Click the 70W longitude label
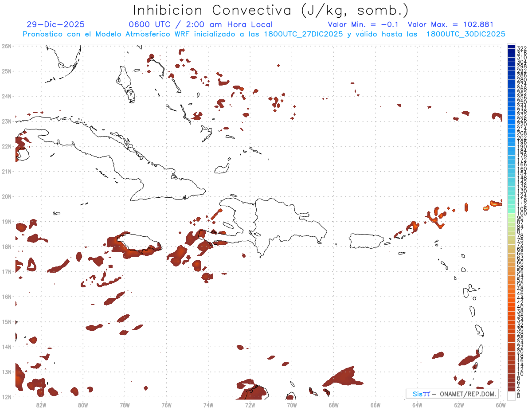Viewport: 532px width, 411px height. [x=291, y=404]
